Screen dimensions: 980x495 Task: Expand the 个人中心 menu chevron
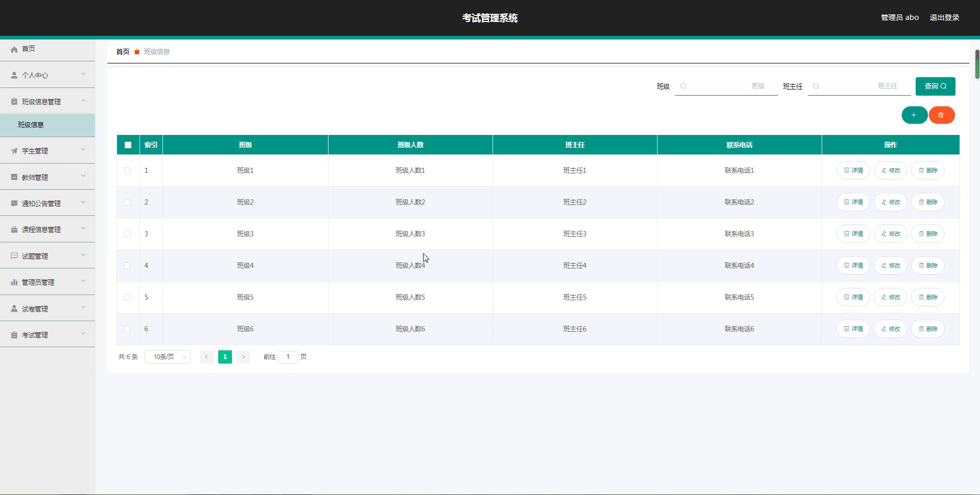point(83,74)
